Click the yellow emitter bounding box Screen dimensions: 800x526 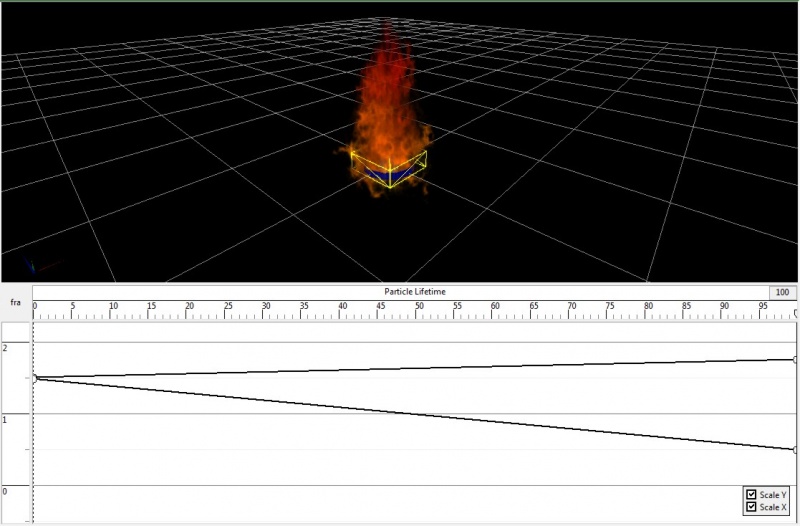[355, 160]
